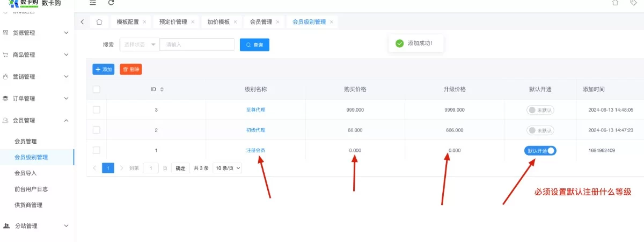Switch to the 加价模板 tab

tap(218, 22)
